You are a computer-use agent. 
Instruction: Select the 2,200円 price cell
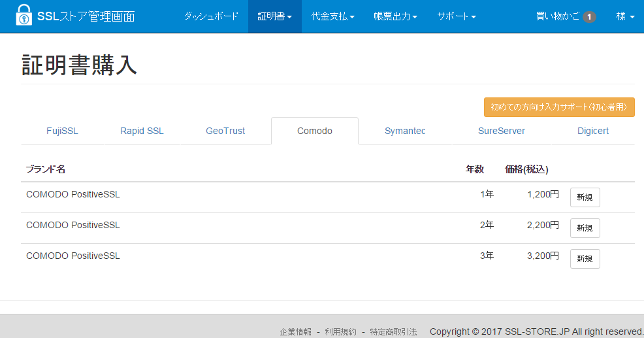point(543,225)
